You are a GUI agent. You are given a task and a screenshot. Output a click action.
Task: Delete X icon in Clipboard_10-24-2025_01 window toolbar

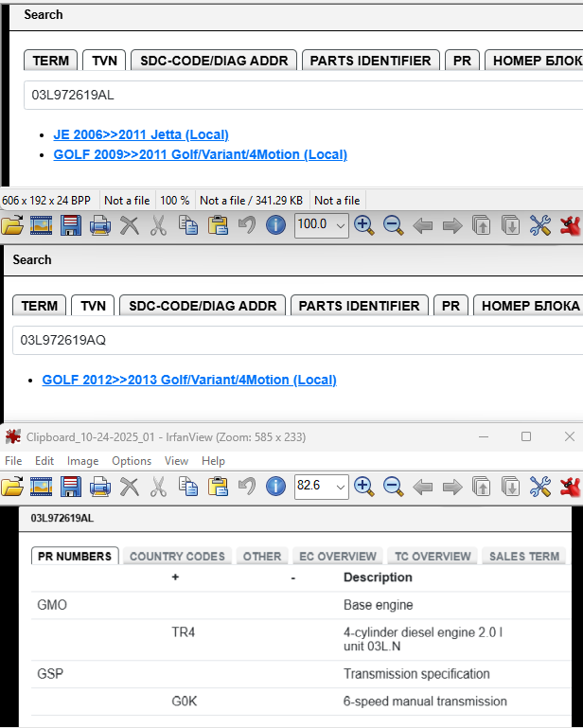tap(130, 487)
